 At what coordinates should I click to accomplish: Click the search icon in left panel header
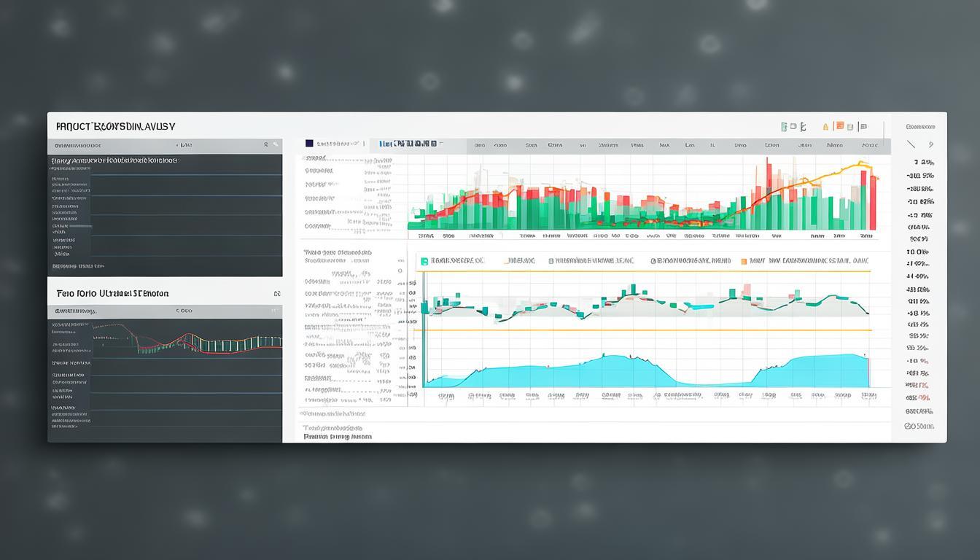(x=267, y=145)
